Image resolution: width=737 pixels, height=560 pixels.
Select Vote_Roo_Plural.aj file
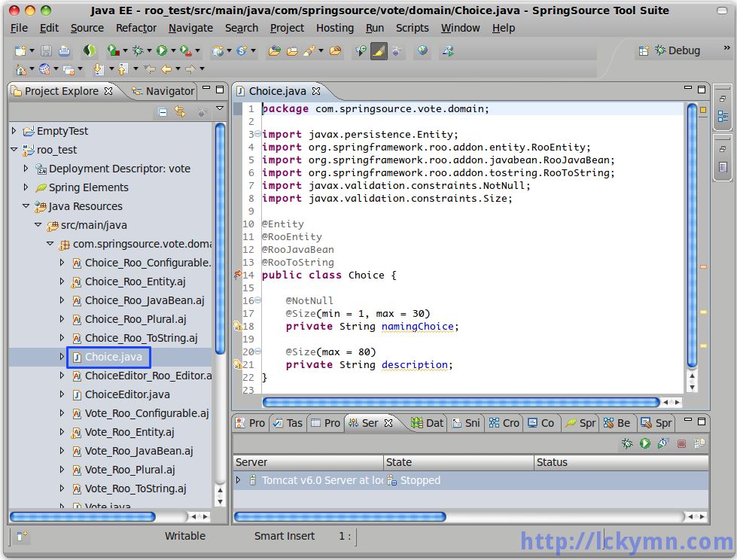123,470
